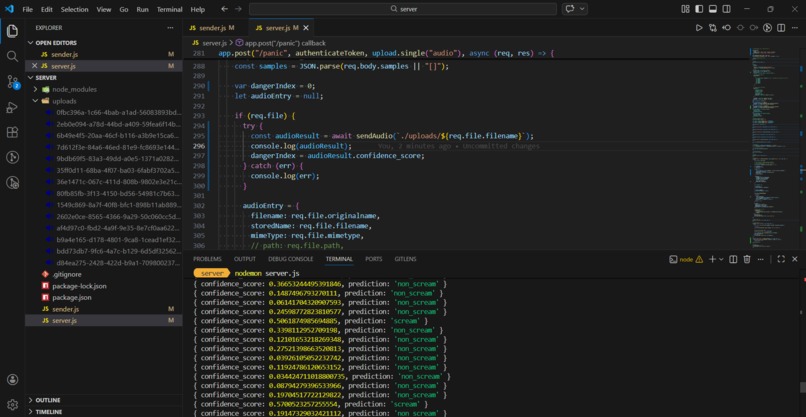
Task: Open the Accounts menu icon
Action: pos(12,379)
